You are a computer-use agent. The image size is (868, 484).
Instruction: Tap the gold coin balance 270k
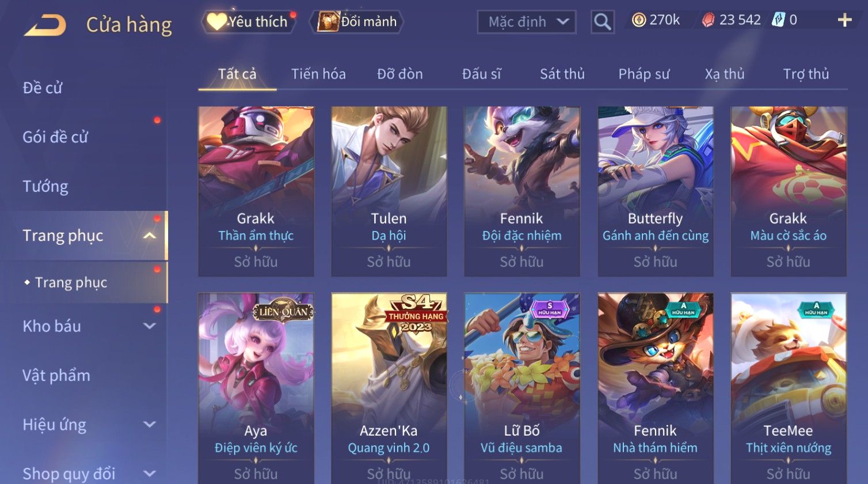click(656, 20)
